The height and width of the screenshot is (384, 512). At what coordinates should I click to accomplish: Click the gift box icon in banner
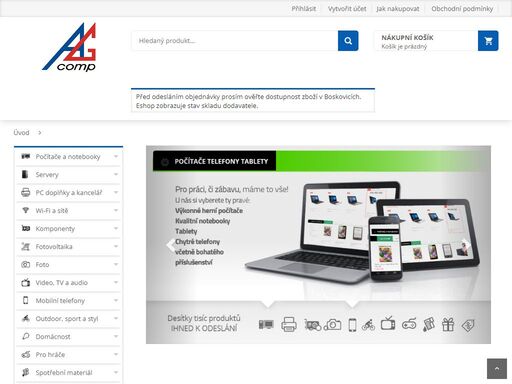point(448,324)
